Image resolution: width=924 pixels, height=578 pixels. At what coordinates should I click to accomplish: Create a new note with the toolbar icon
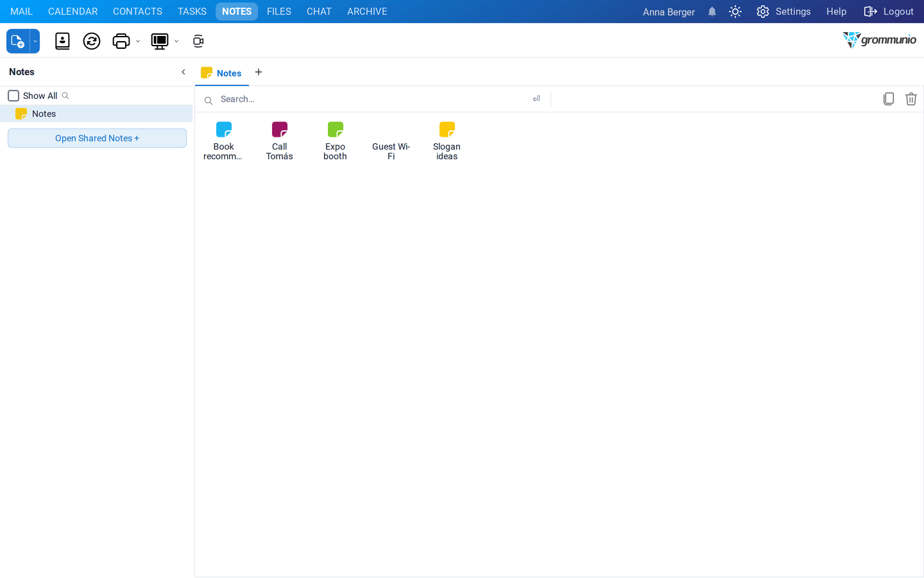point(18,41)
